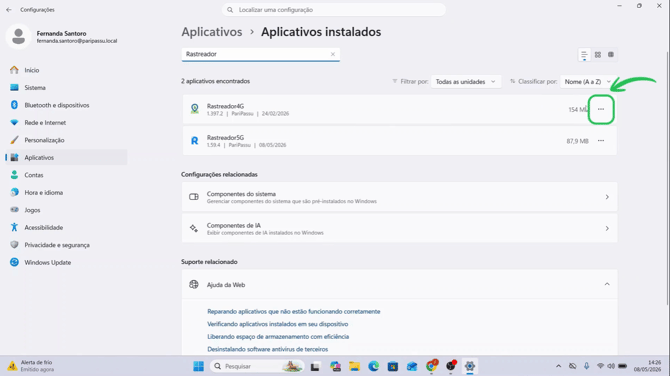Click the chevron on Componentes de IA row

pos(607,229)
